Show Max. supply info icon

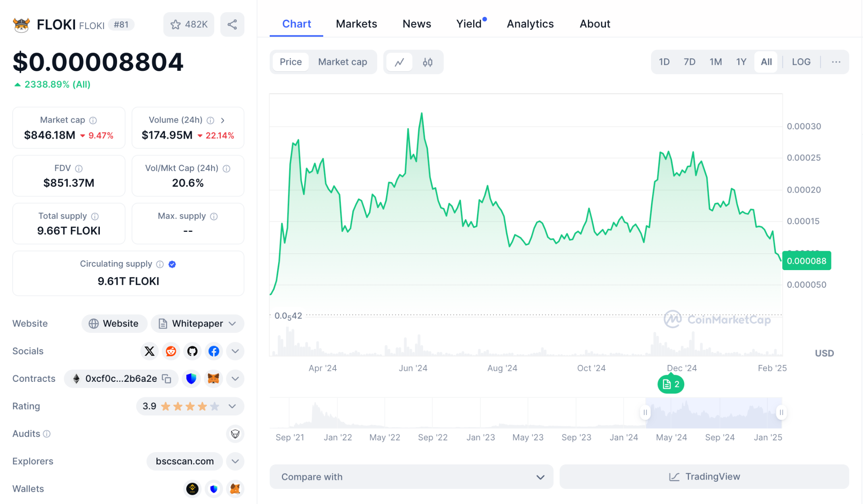(214, 216)
